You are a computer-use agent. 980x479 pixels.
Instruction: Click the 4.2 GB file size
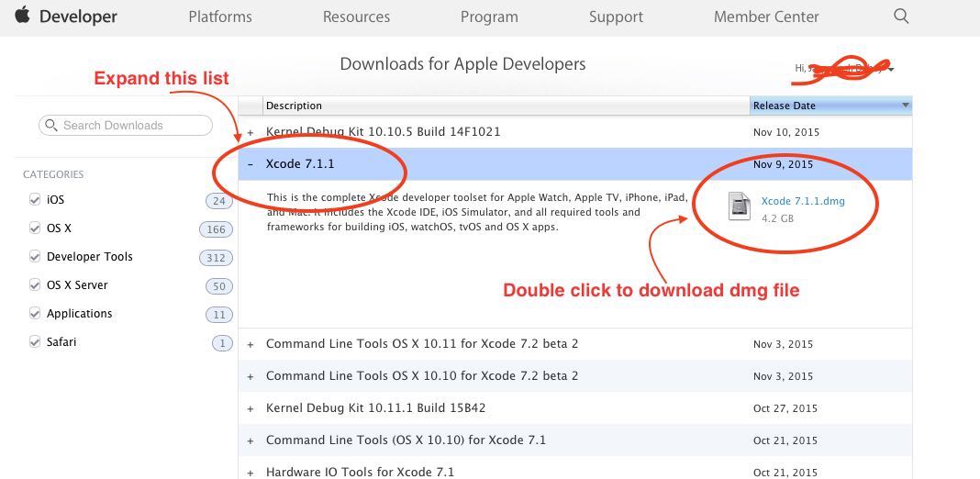(x=777, y=219)
